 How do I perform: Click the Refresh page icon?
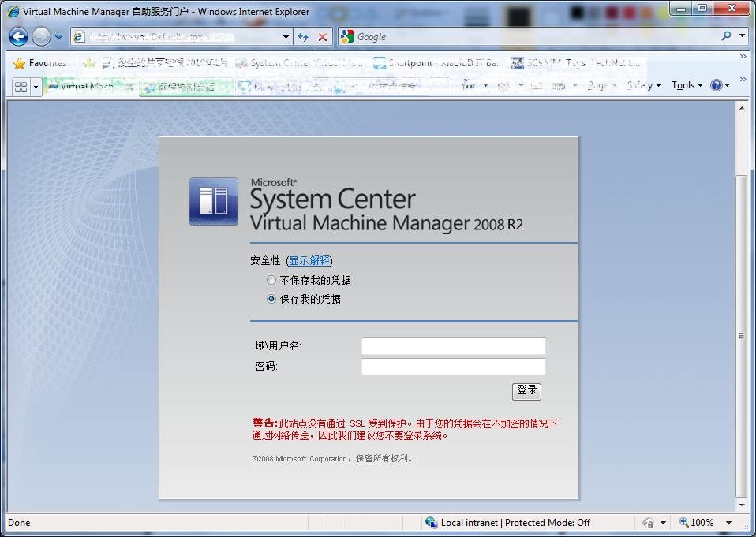tap(303, 36)
